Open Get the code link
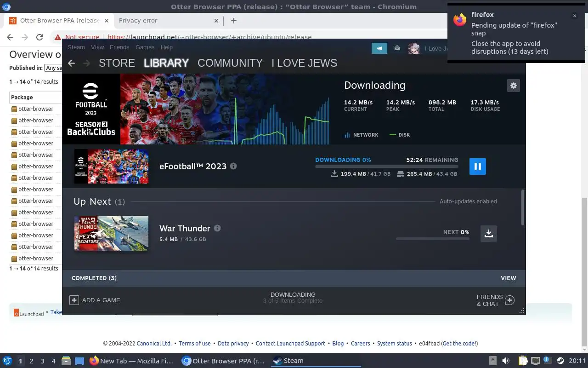The height and width of the screenshot is (368, 588). [459, 344]
